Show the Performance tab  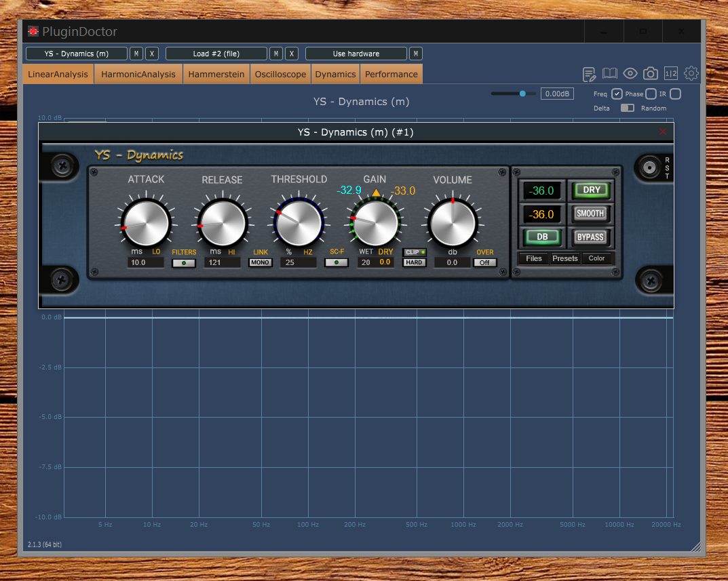[391, 75]
